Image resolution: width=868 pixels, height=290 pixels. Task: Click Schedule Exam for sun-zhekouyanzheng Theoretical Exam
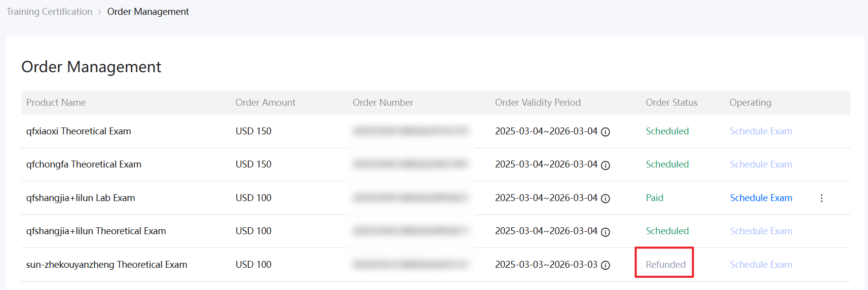(761, 265)
